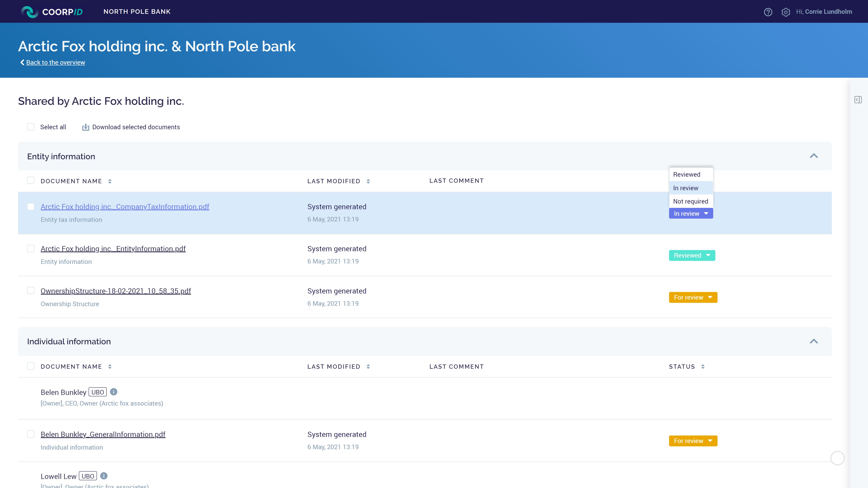
Task: Click the UBO badge beside Lowell Lew
Action: (88, 476)
